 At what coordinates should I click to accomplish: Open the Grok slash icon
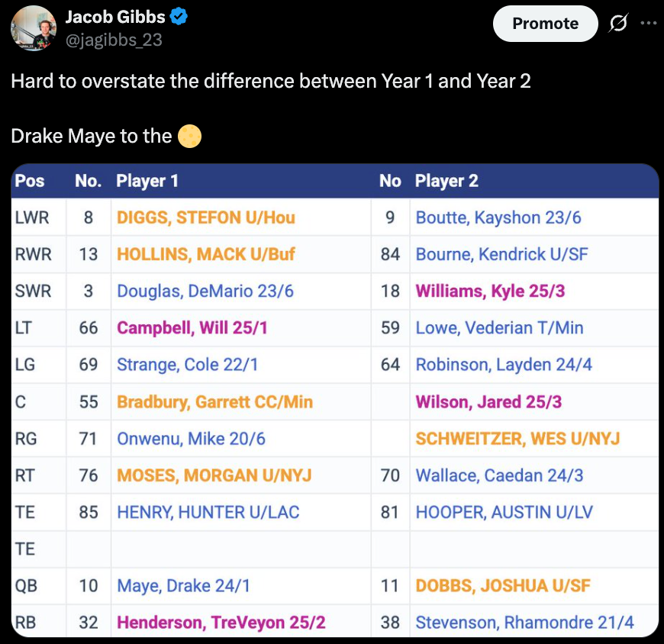[x=618, y=23]
